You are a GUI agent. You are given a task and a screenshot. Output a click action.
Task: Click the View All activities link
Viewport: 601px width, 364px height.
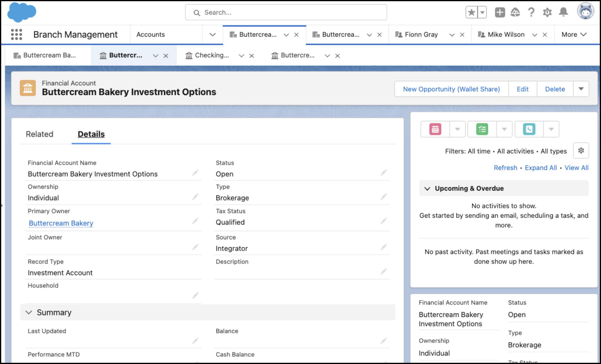(x=576, y=168)
